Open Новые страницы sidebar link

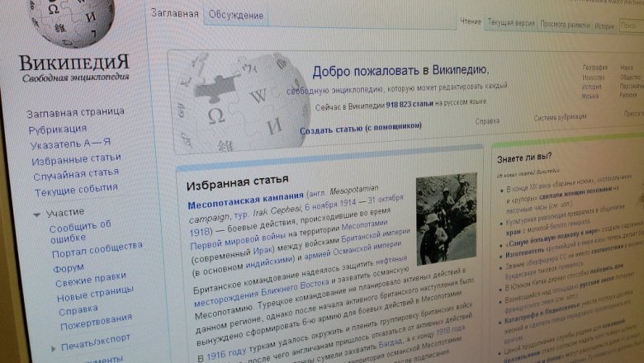coord(95,293)
